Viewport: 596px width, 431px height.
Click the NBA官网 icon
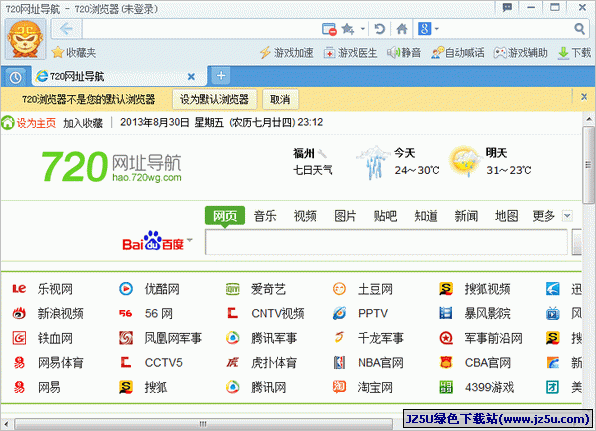(339, 363)
